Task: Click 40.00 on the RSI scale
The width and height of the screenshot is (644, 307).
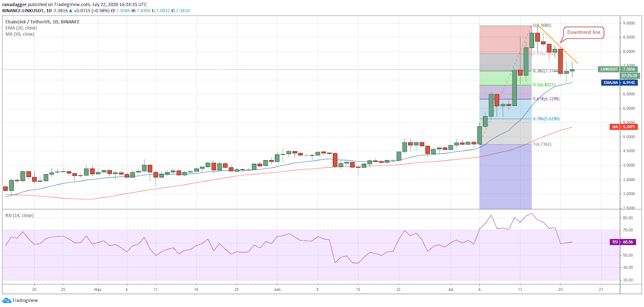Action: (x=628, y=267)
